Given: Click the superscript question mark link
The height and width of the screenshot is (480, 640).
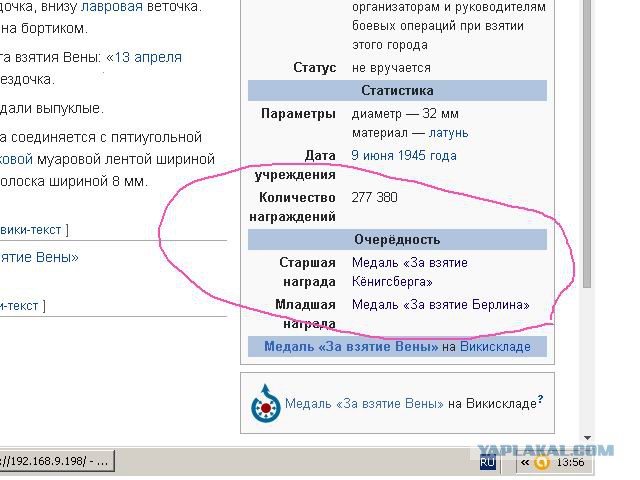Looking at the screenshot, I should pyautogui.click(x=540, y=398).
